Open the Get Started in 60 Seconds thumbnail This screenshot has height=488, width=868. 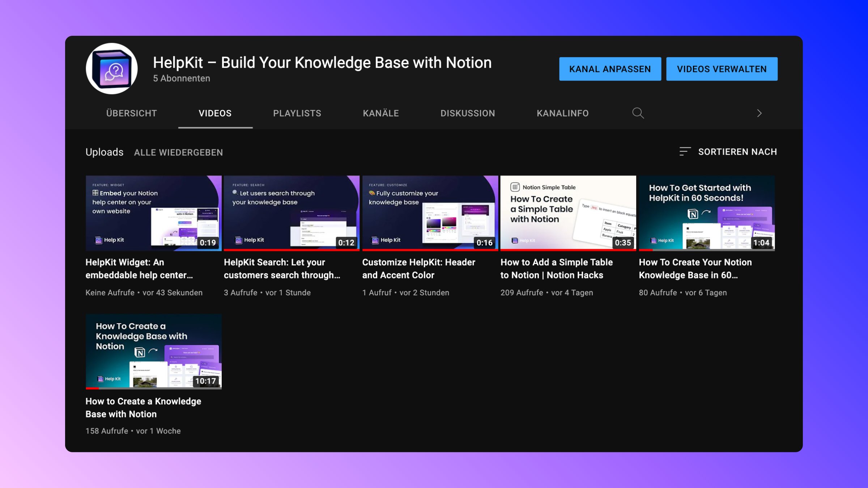(x=707, y=213)
